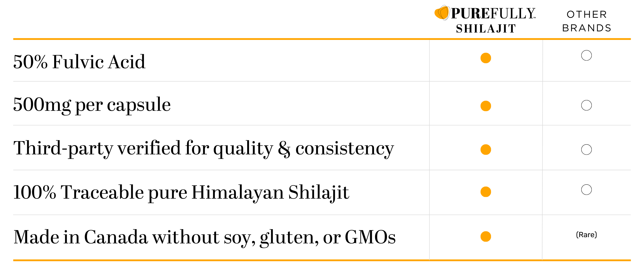Select the 500mg per capsule feature text
This screenshot has height=264, width=644.
click(x=92, y=105)
